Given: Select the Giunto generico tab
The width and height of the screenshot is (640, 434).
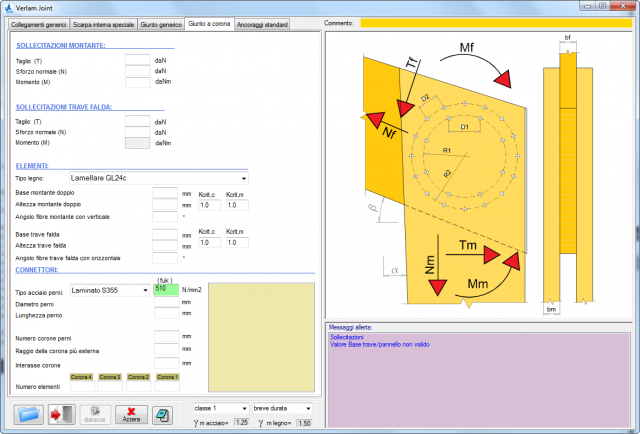Looking at the screenshot, I should pos(161,23).
